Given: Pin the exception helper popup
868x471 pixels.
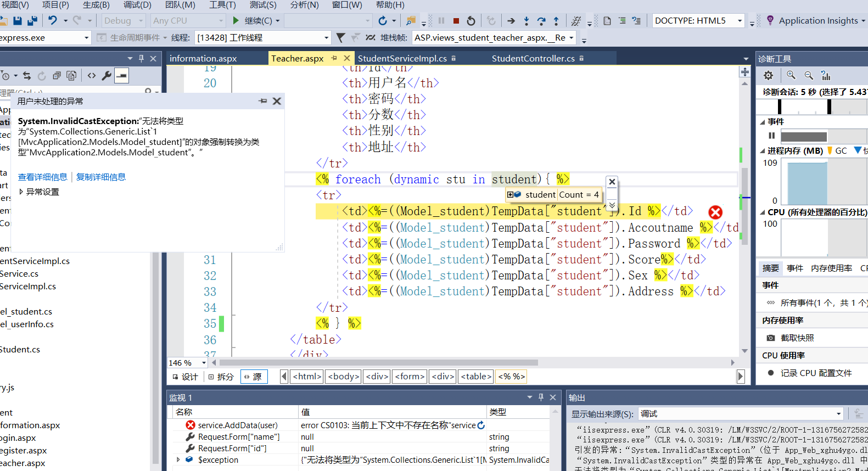Looking at the screenshot, I should pyautogui.click(x=263, y=101).
